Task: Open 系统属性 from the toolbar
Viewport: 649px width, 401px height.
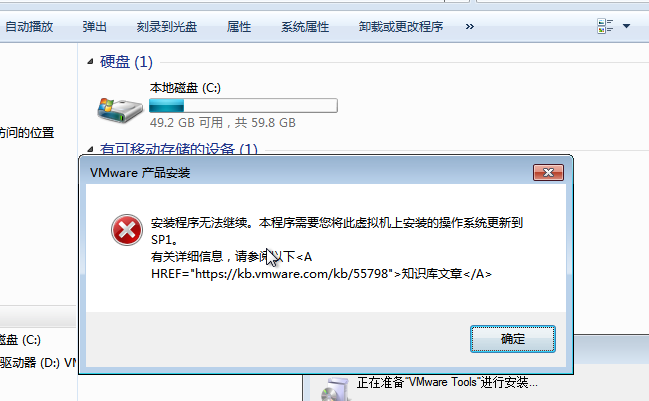Action: click(305, 27)
